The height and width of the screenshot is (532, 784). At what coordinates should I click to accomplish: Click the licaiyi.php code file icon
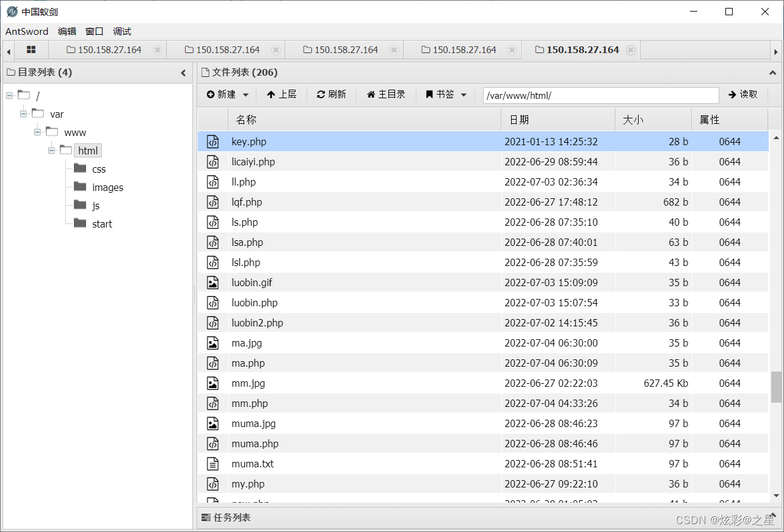pos(212,162)
